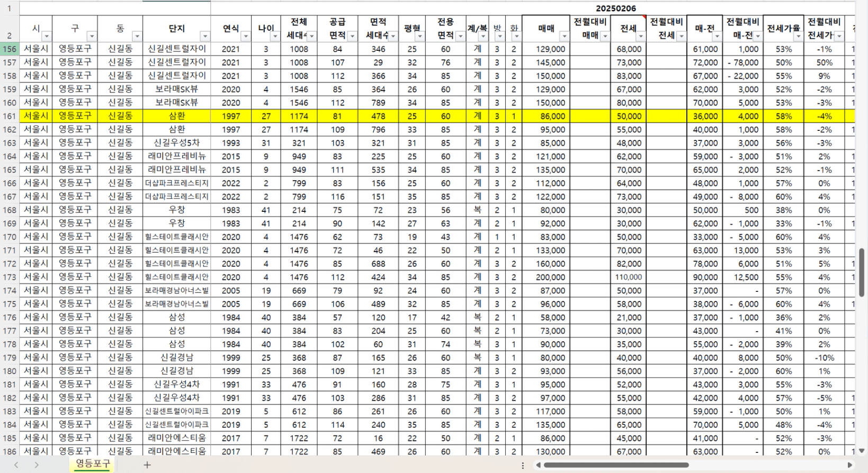Select 신길우성4차 cell in row 181
Viewport: 868px width, 473px height.
(177, 385)
